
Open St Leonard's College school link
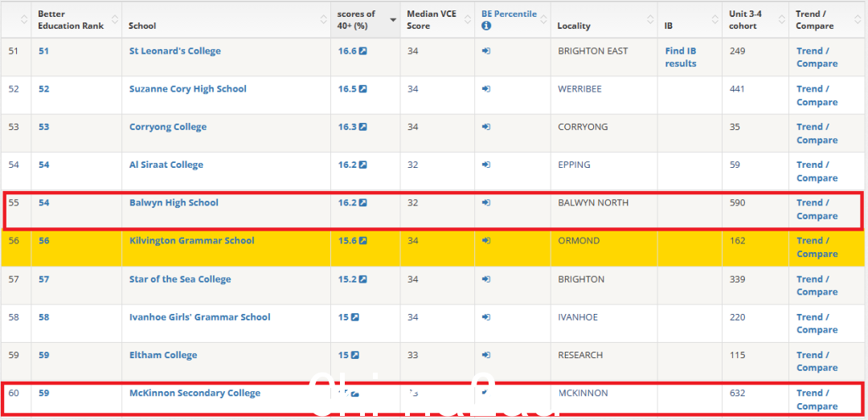(175, 51)
